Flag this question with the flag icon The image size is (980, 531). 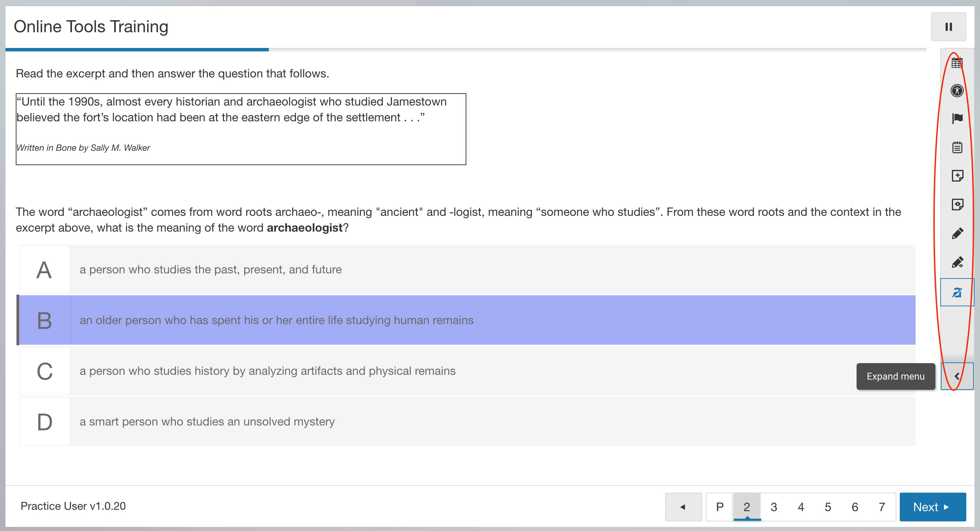pyautogui.click(x=957, y=119)
